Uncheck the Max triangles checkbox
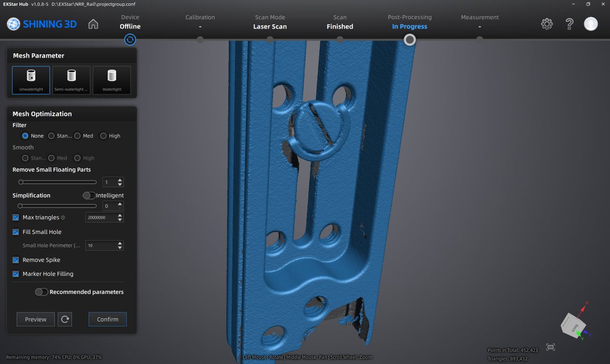 pos(16,218)
